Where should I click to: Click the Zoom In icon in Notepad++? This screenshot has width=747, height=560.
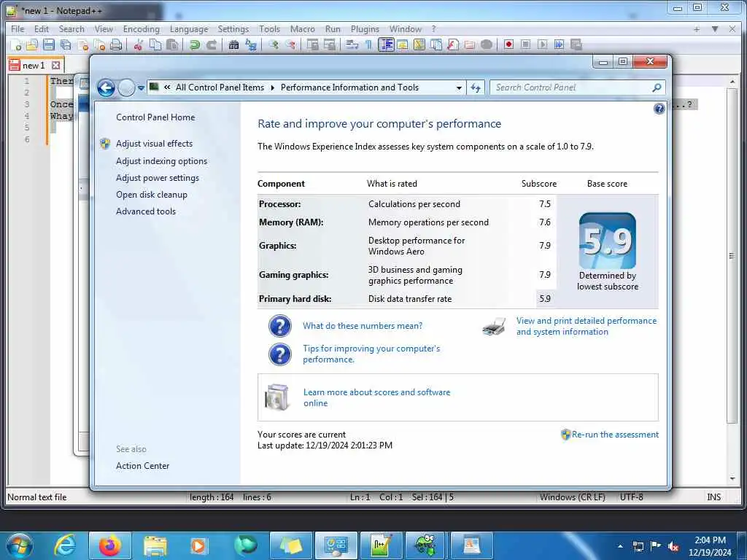click(274, 44)
